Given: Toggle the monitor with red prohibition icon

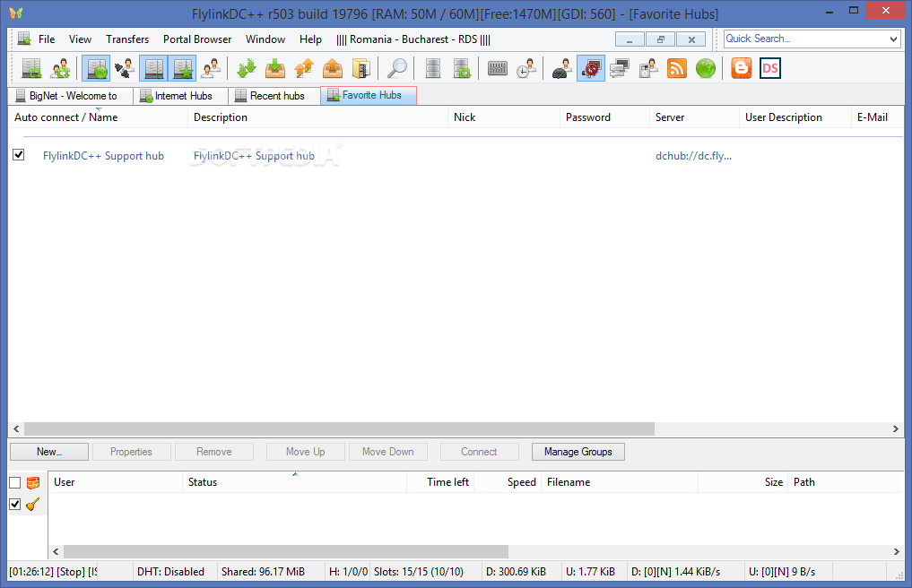Looking at the screenshot, I should click(591, 69).
